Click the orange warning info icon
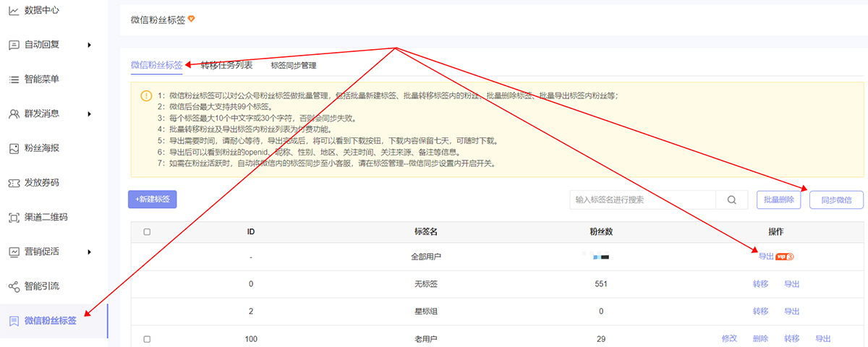This screenshot has height=347, width=868. [146, 95]
